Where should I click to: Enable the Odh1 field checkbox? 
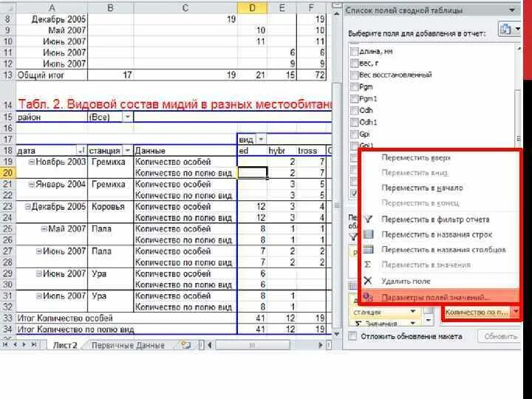click(x=354, y=122)
